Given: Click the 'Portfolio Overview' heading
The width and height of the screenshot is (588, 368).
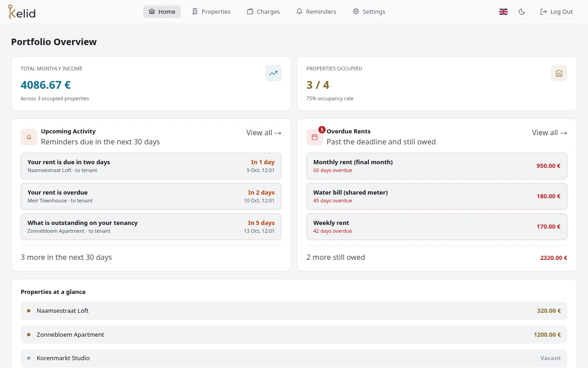Looking at the screenshot, I should click(x=54, y=42).
